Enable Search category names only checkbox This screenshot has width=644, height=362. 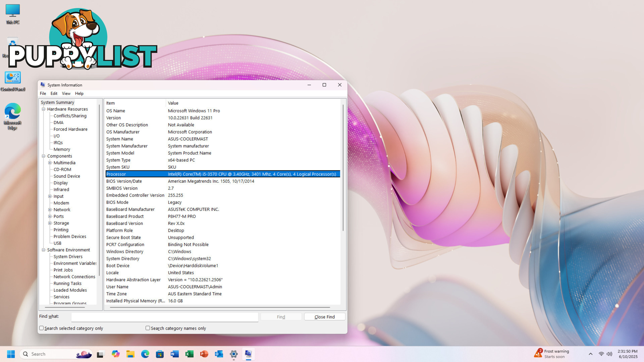148,328
